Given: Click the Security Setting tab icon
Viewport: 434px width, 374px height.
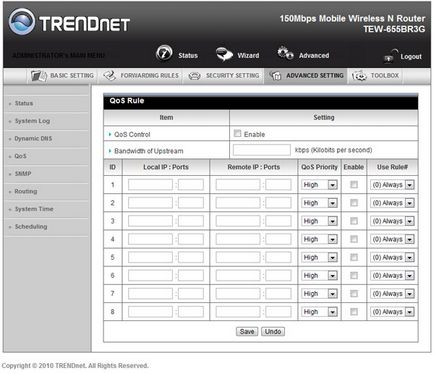Looking at the screenshot, I should coord(194,76).
